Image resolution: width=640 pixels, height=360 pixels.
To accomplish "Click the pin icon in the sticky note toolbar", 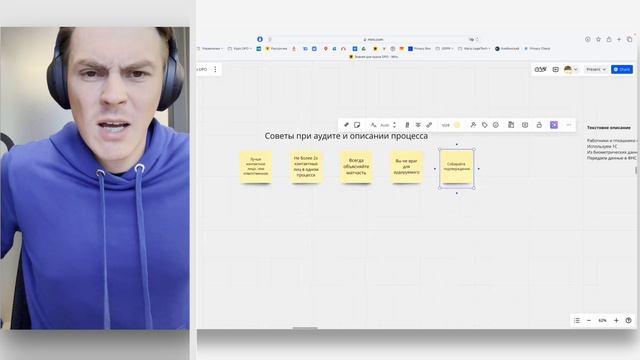I will click(x=346, y=125).
